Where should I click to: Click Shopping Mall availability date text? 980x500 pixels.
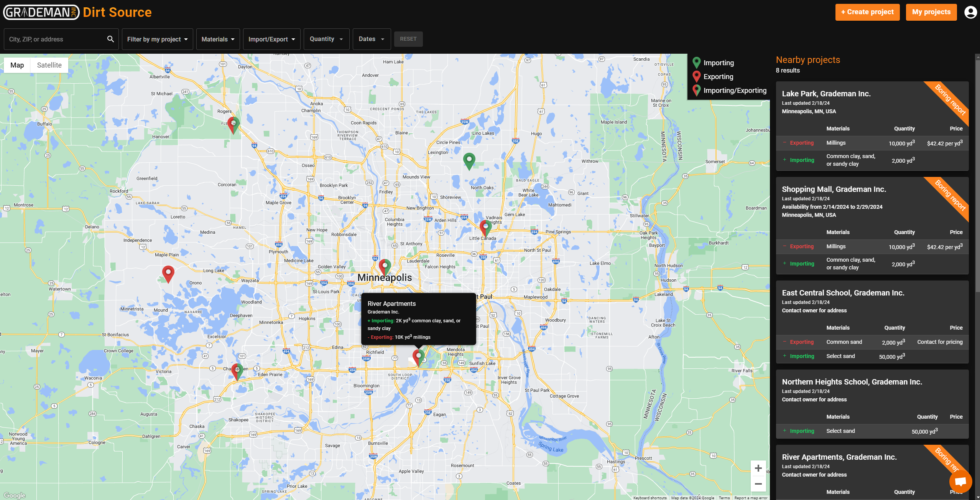(832, 207)
